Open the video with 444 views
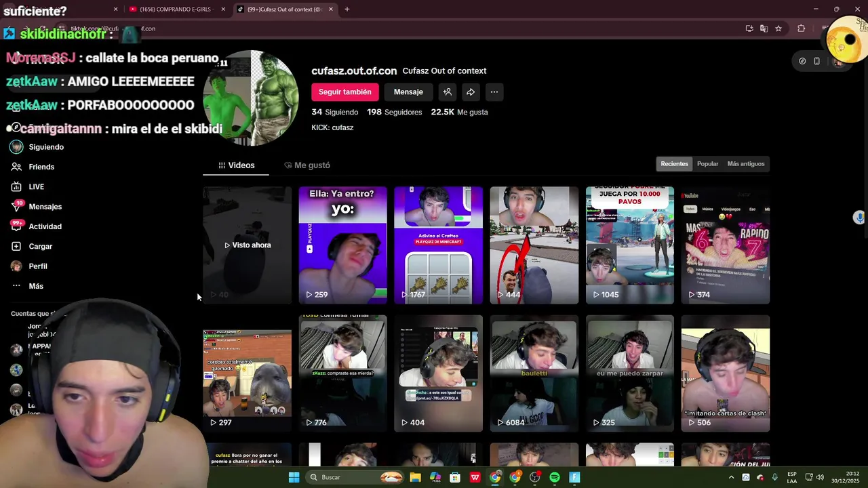This screenshot has width=868, height=488. tap(534, 245)
